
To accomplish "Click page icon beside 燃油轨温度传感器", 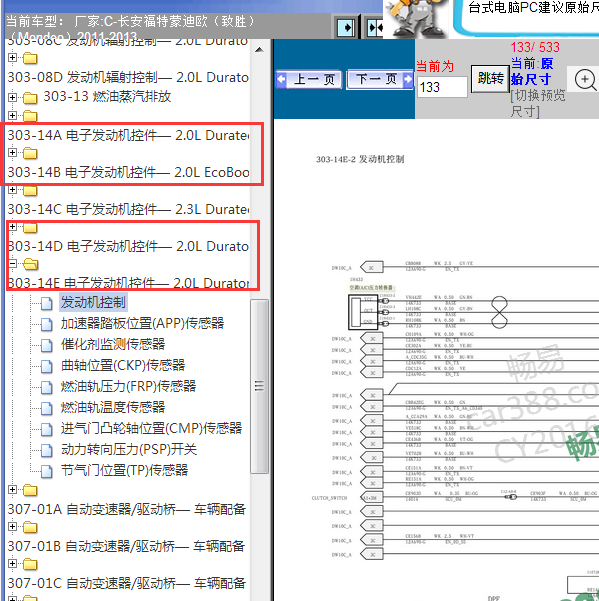I will (47, 408).
